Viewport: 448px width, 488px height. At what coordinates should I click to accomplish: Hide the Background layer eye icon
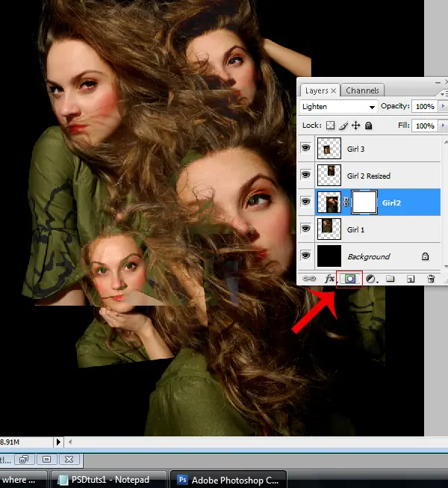pyautogui.click(x=305, y=256)
